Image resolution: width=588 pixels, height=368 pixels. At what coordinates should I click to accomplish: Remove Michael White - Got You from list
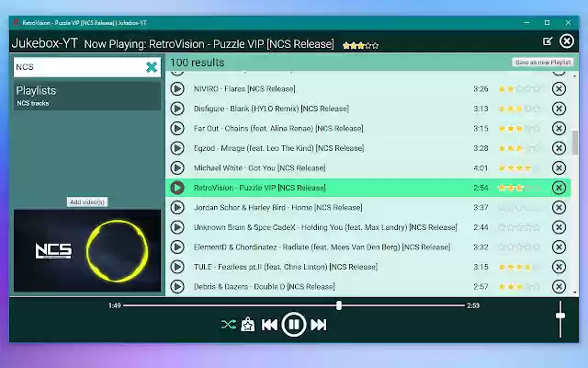click(559, 167)
